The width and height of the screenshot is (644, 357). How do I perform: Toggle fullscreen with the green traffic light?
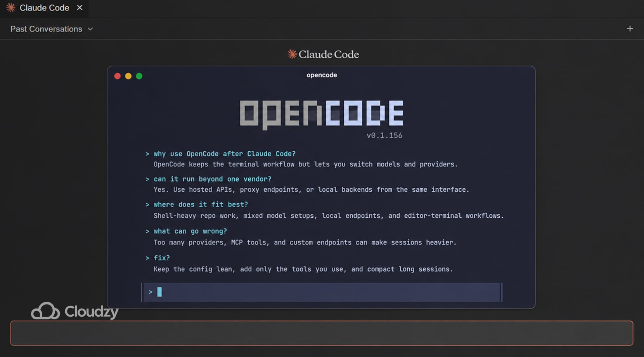click(139, 76)
